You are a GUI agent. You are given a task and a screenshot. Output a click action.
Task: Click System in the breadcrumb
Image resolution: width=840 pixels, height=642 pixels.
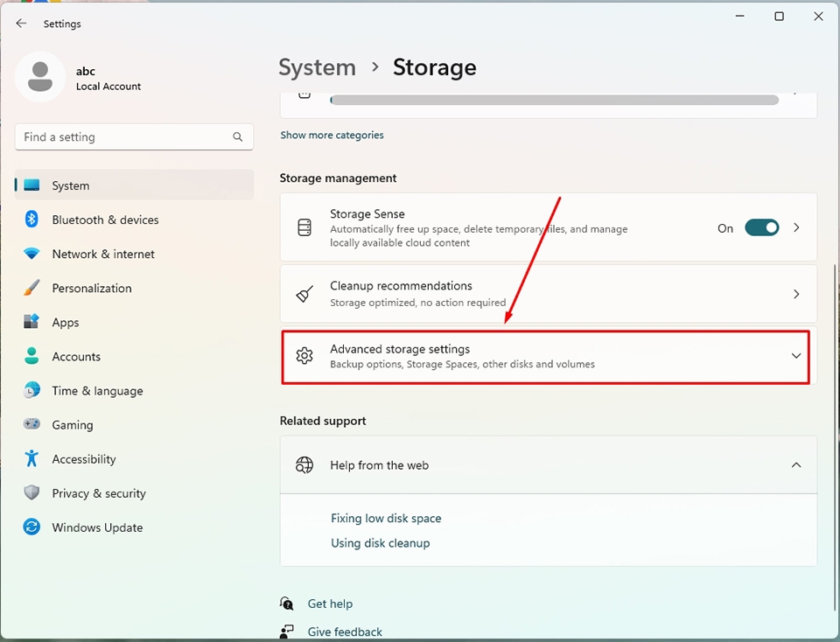click(x=317, y=67)
